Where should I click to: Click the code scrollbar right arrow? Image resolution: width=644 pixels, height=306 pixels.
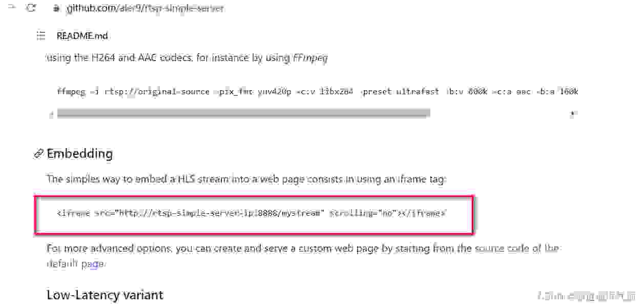click(572, 114)
